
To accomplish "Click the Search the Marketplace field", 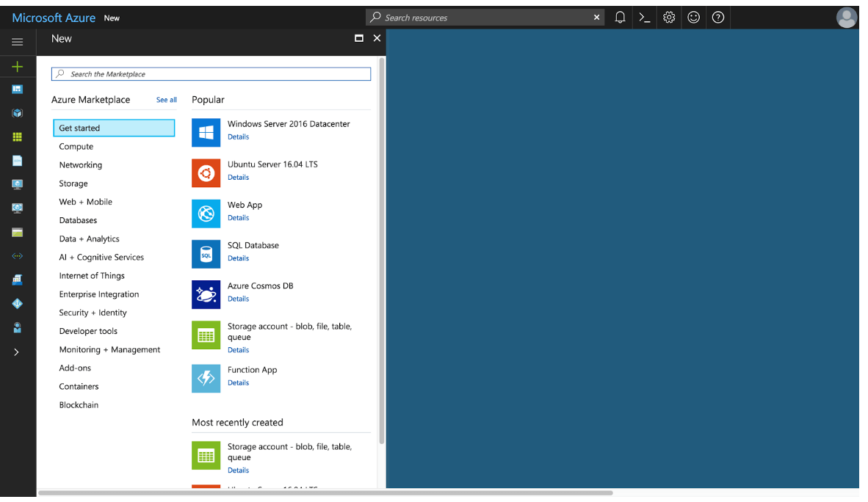I will [x=211, y=74].
